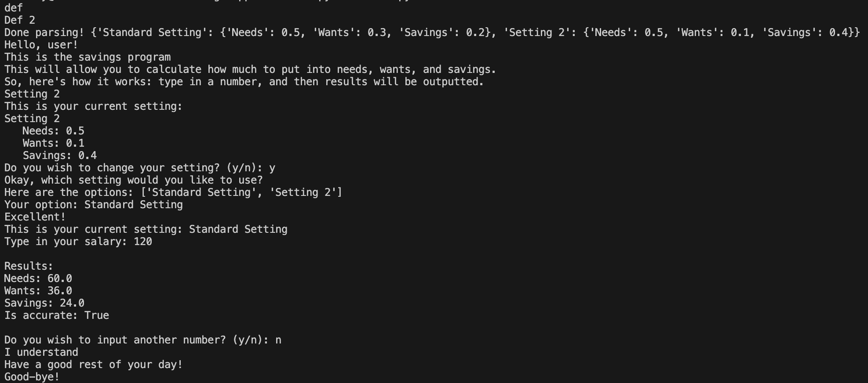Click the 'Savings: 24.0' result line
Image resolution: width=868 pixels, height=383 pixels.
click(44, 303)
